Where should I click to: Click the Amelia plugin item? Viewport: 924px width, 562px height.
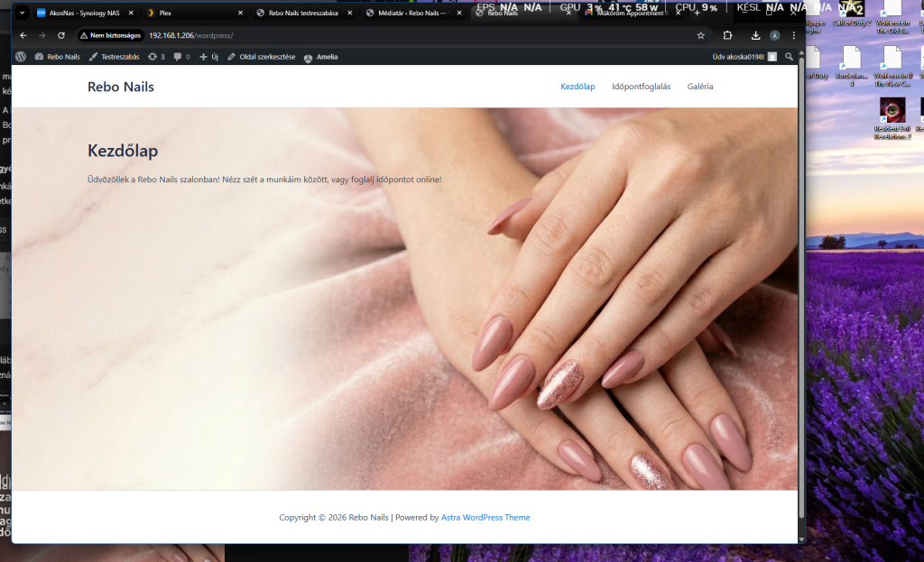pyautogui.click(x=320, y=57)
